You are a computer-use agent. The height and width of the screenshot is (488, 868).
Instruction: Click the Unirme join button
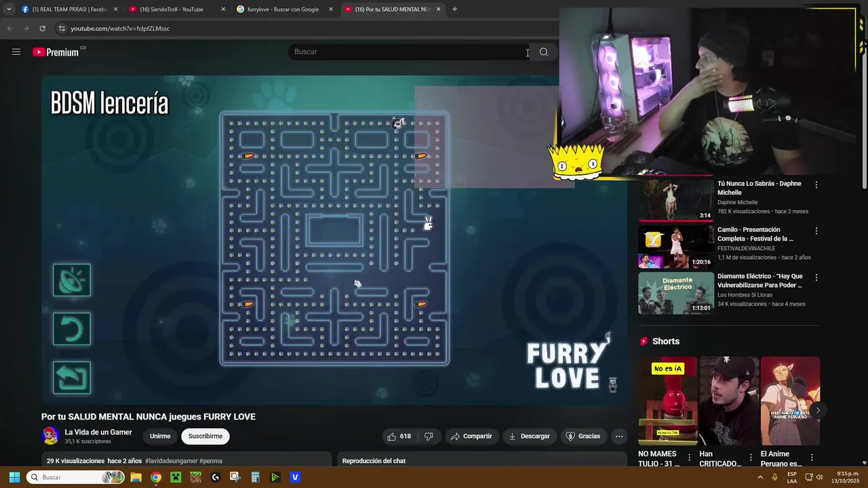pos(160,436)
